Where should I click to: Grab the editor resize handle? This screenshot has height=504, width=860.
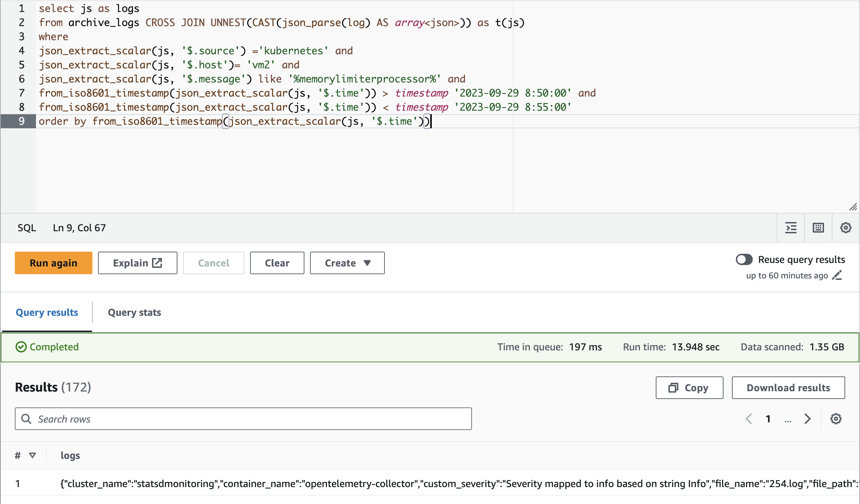(853, 207)
